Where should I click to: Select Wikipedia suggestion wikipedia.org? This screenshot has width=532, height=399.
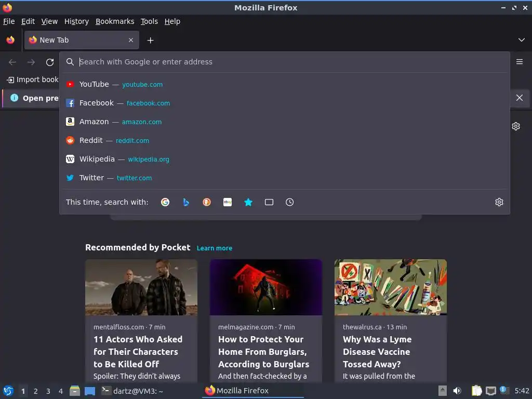click(285, 159)
